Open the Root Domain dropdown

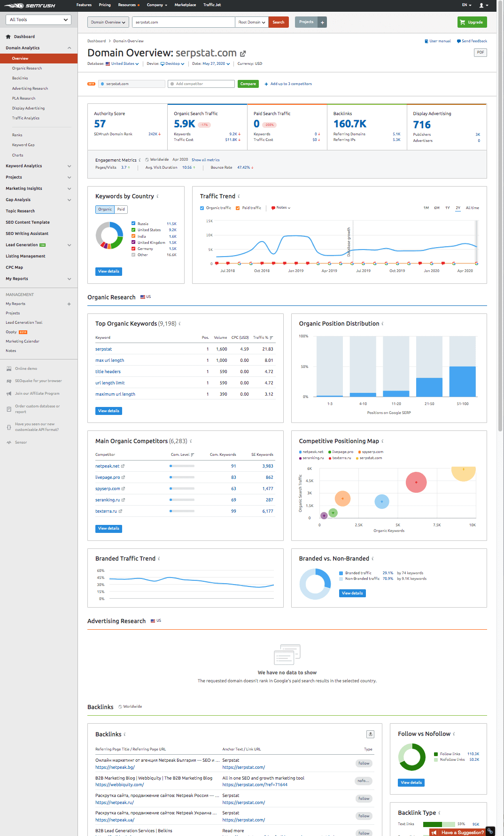(x=252, y=22)
